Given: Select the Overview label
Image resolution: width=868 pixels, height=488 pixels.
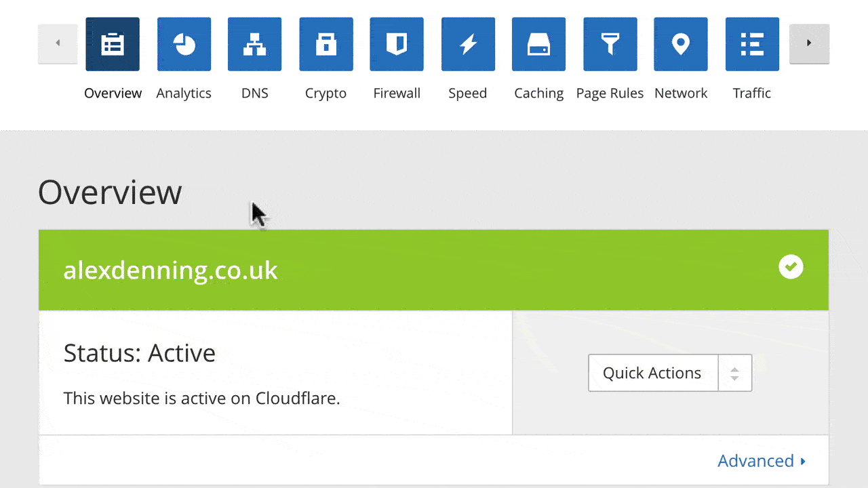Looking at the screenshot, I should (113, 94).
